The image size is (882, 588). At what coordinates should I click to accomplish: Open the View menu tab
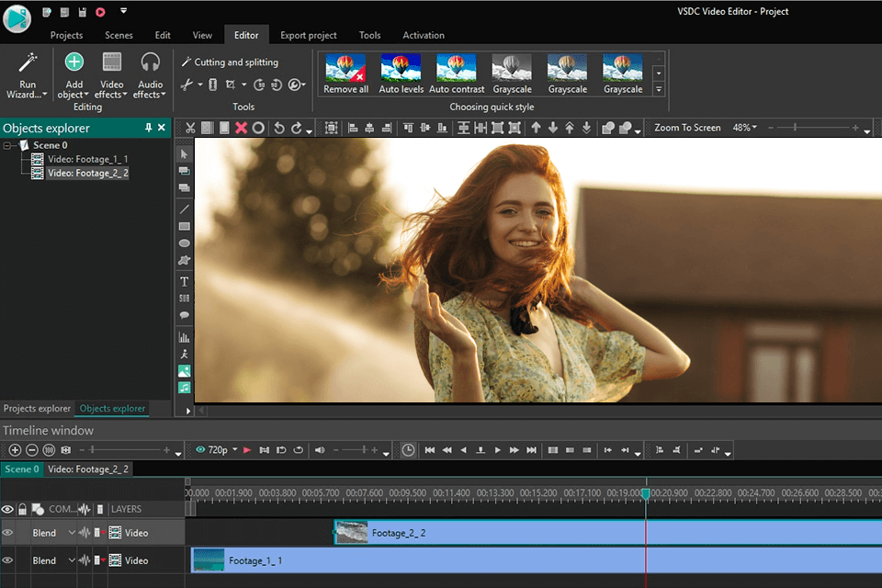[202, 35]
